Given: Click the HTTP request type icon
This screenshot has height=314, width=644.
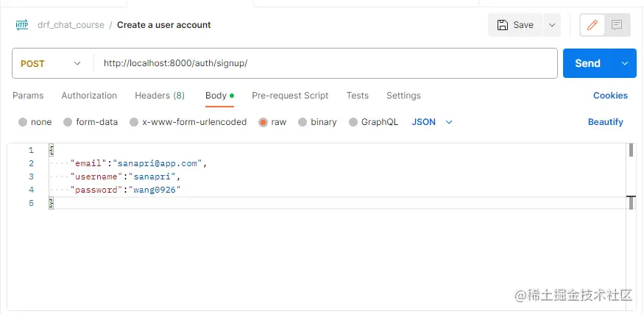Looking at the screenshot, I should pyautogui.click(x=22, y=24).
